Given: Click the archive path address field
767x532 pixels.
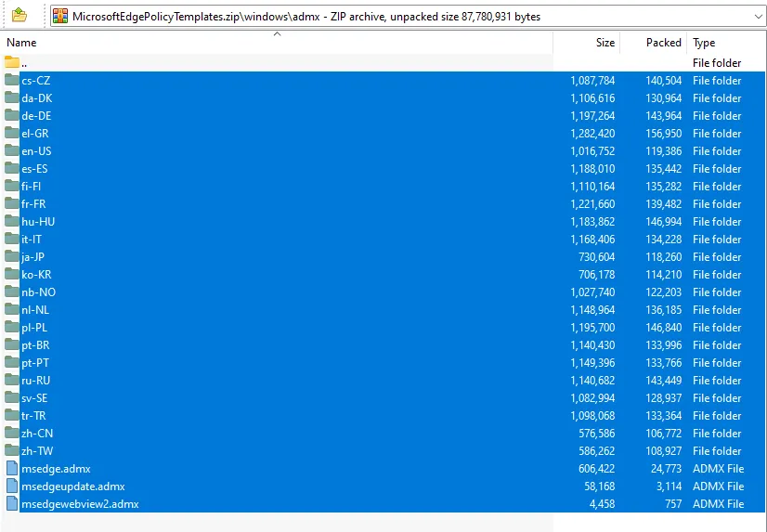Looking at the screenshot, I should pyautogui.click(x=408, y=17).
